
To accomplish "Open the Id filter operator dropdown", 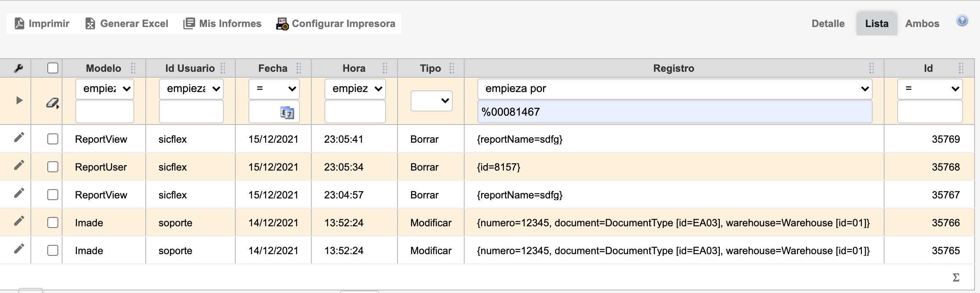I will pyautogui.click(x=929, y=89).
